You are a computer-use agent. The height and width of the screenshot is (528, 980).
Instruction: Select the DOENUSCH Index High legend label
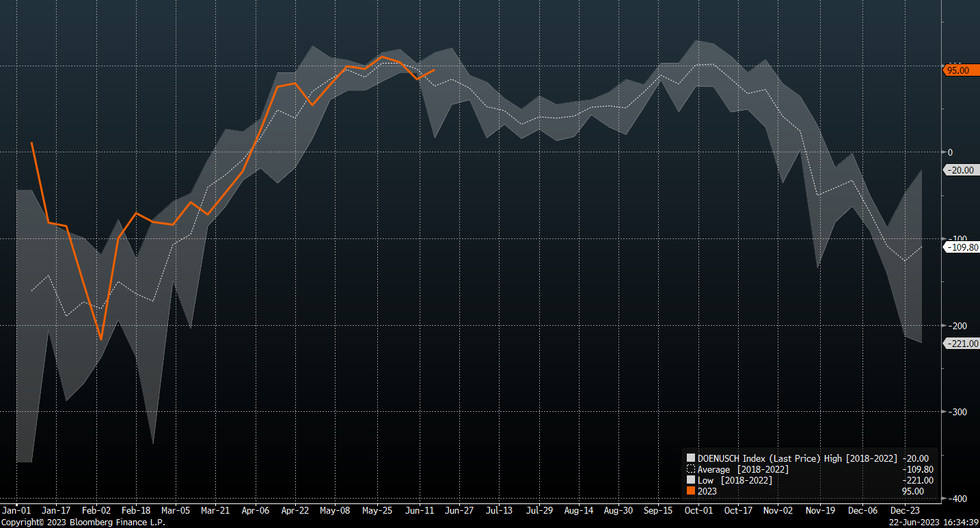(x=798, y=458)
